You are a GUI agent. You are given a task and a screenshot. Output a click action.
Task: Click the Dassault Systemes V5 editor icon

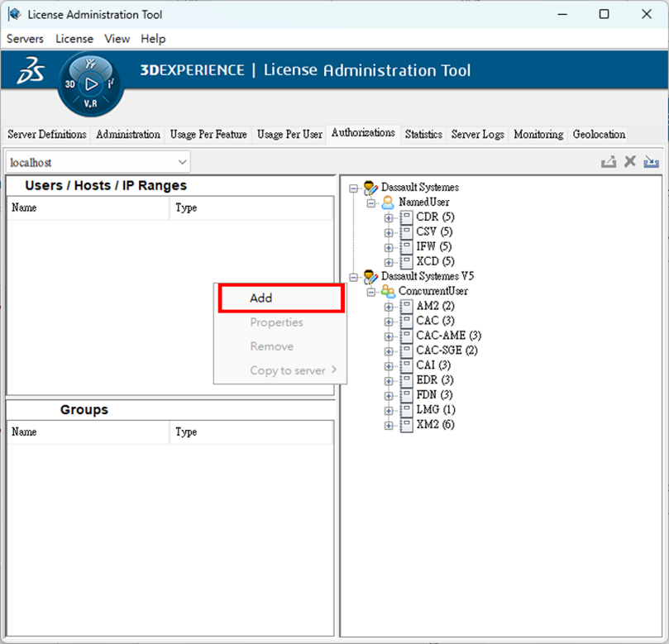tap(370, 277)
